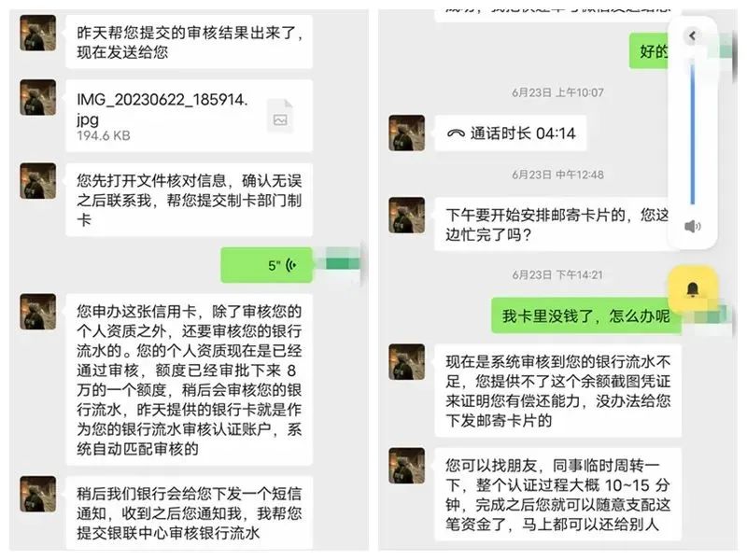Click the image file type icon
Image resolution: width=747 pixels, height=560 pixels.
[280, 116]
